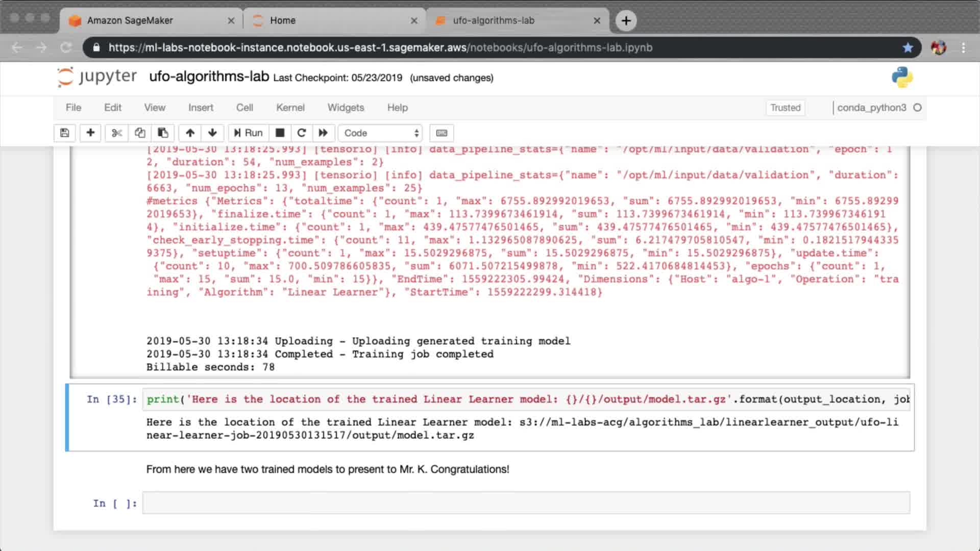
Task: Rename notebook via ufo-algorithms-lab title
Action: click(209, 77)
